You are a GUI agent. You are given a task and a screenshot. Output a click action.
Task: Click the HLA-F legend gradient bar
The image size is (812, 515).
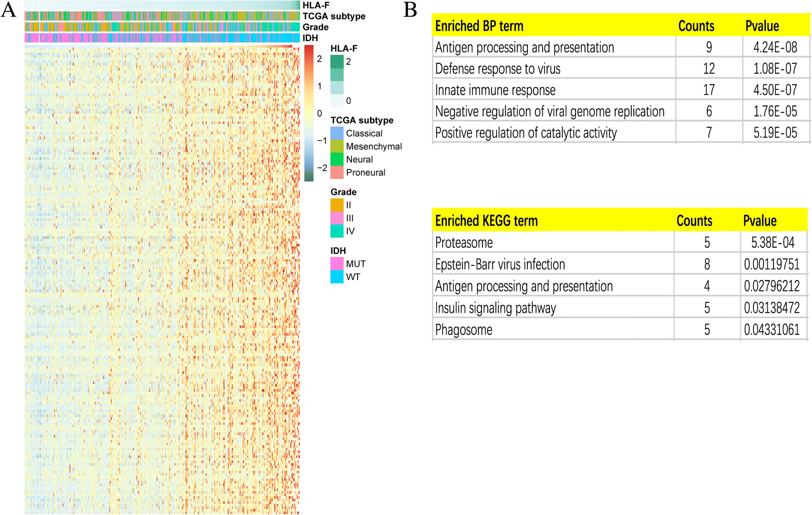337,81
